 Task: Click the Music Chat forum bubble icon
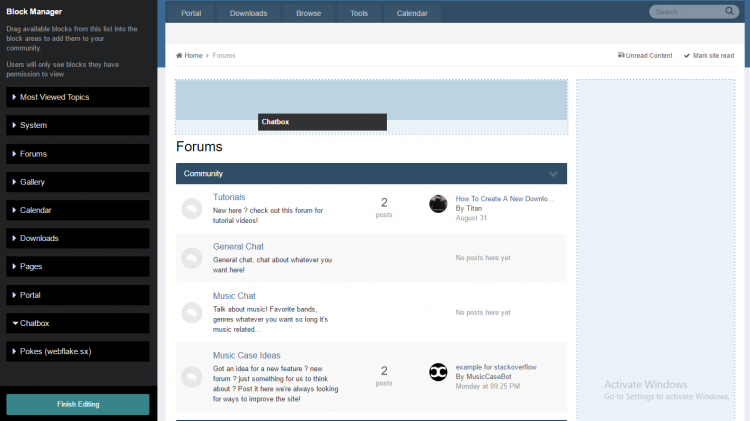(x=191, y=313)
